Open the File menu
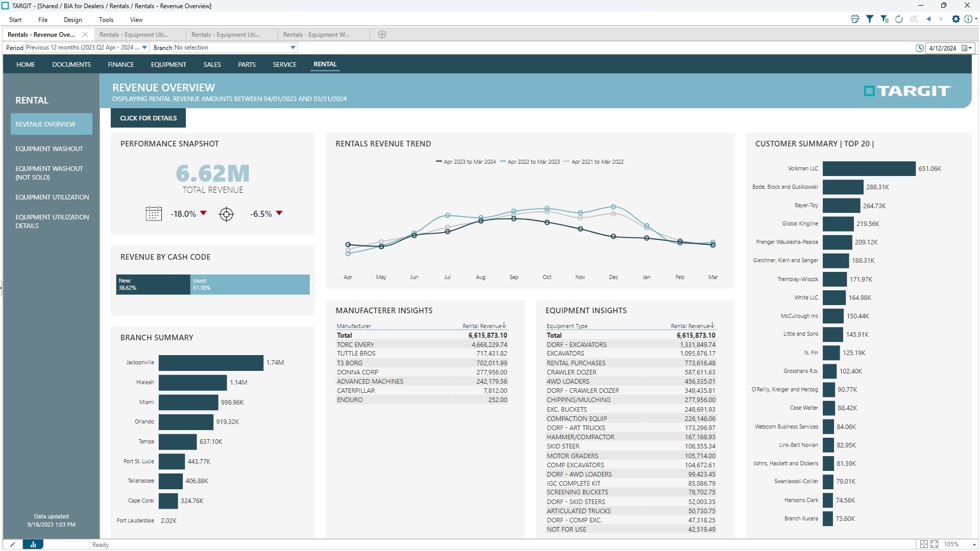The width and height of the screenshot is (980, 551). click(x=43, y=20)
